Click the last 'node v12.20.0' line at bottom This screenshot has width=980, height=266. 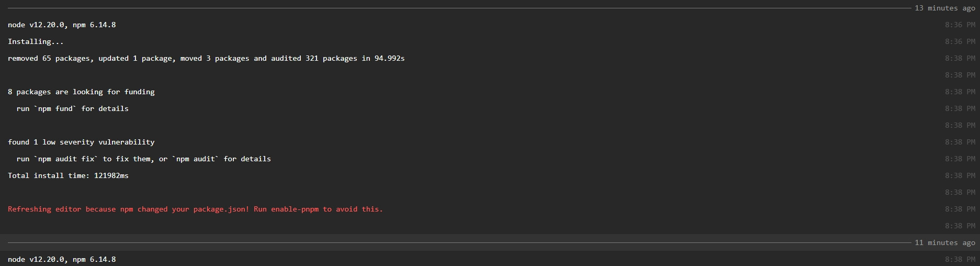pos(62,259)
